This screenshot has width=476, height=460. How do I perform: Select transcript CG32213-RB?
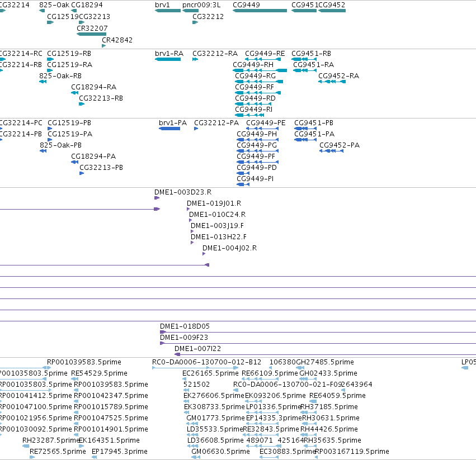click(82, 104)
